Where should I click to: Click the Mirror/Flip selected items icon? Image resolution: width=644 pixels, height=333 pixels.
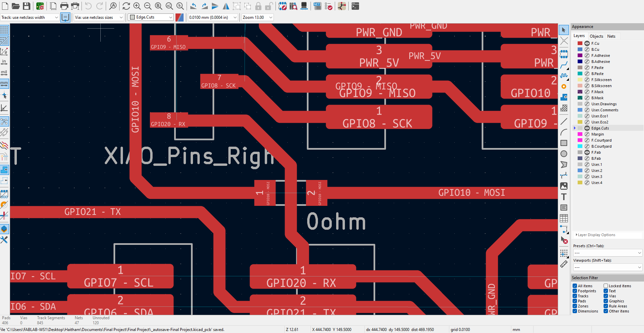(226, 6)
